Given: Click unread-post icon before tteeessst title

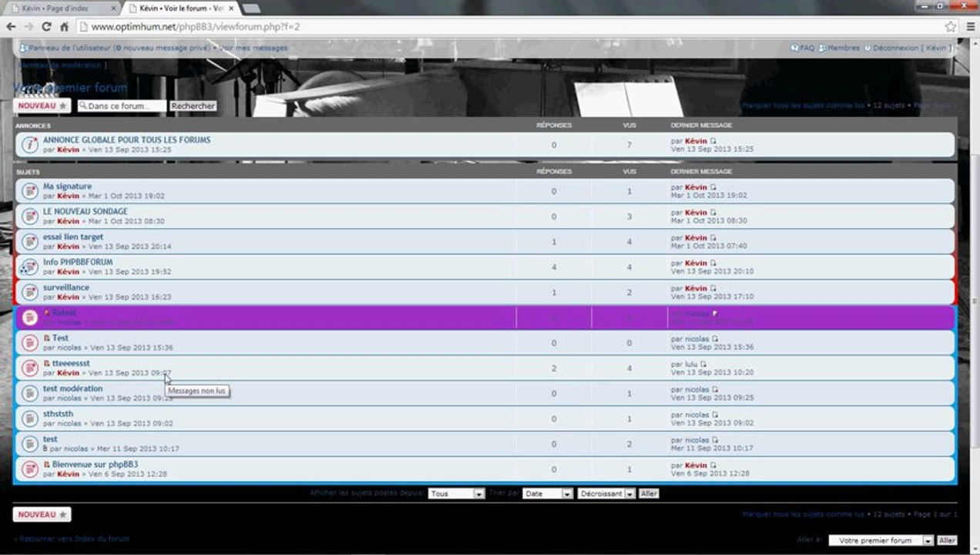Looking at the screenshot, I should [x=47, y=363].
